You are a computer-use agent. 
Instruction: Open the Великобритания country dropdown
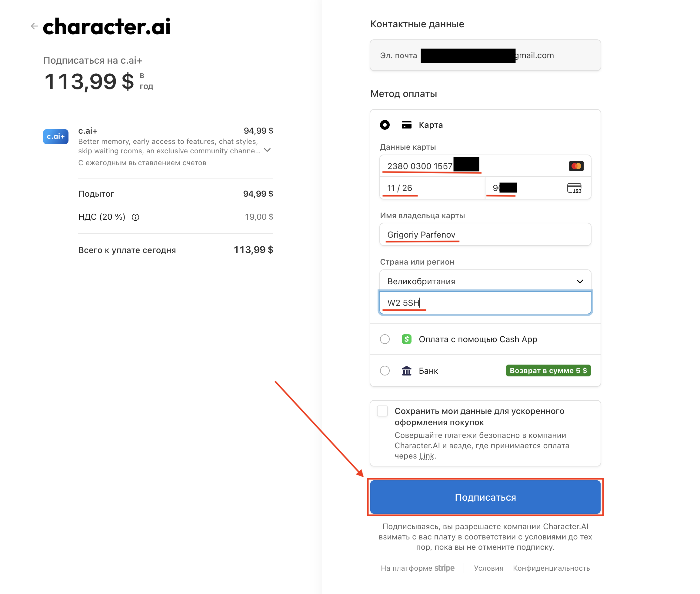click(485, 281)
